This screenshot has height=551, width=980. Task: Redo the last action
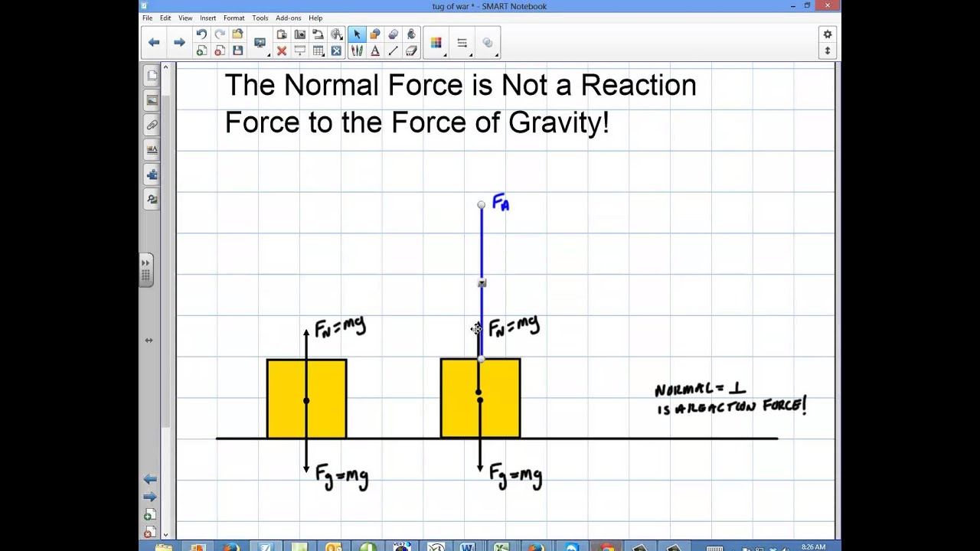(220, 34)
